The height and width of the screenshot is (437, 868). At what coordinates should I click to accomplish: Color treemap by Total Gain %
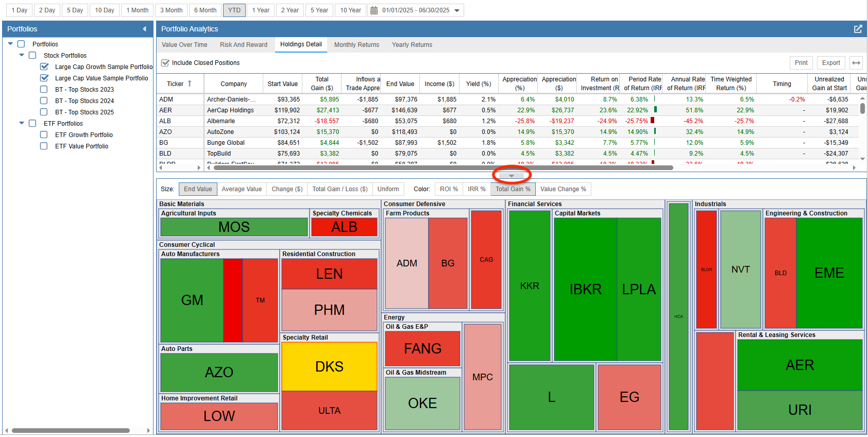click(513, 189)
